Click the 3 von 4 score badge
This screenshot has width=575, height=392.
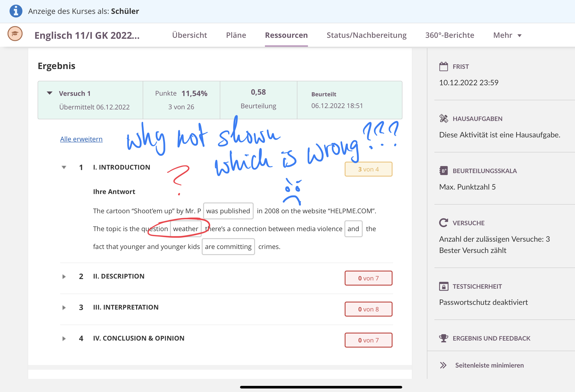click(368, 169)
